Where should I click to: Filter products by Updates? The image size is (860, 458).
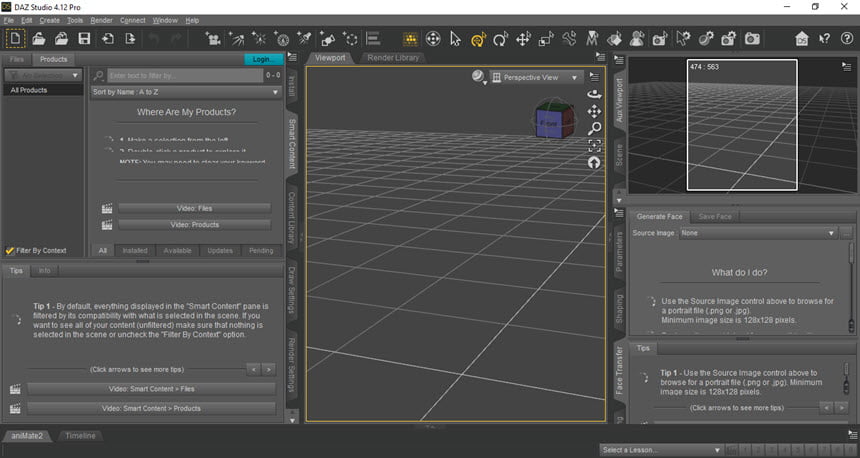coord(220,251)
